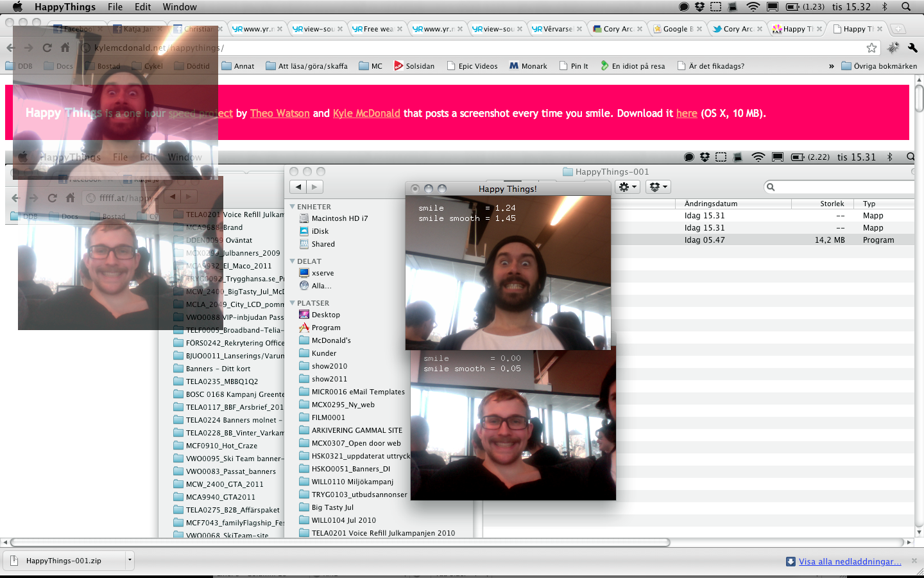This screenshot has width=924, height=578.
Task: Open the File menu in menu bar
Action: 116,7
